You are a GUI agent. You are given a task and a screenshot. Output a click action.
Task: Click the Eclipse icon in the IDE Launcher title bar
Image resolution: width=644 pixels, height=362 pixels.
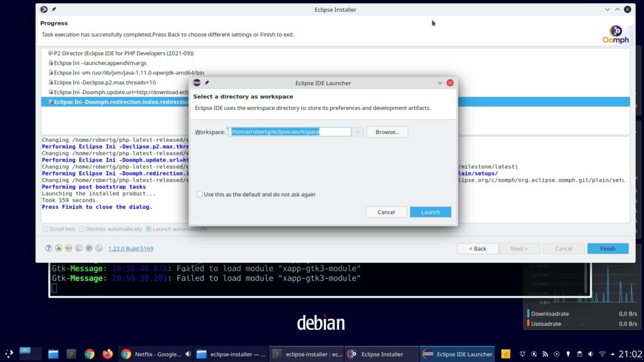[x=197, y=83]
